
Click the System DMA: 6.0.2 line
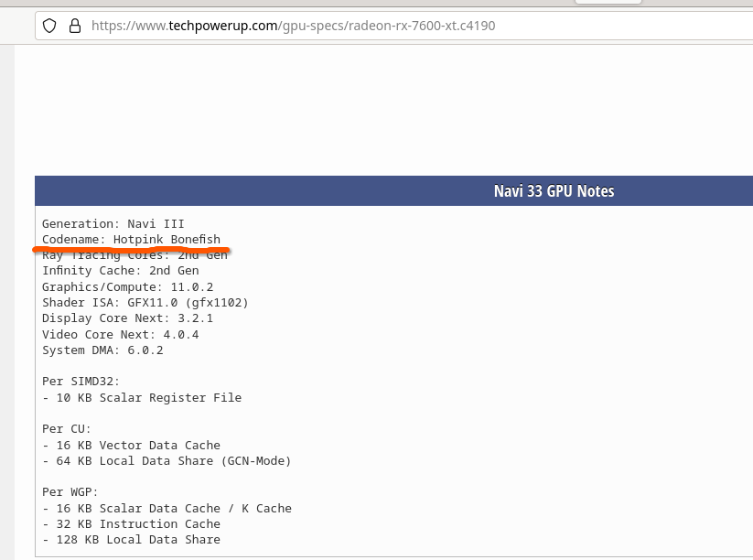tap(102, 350)
